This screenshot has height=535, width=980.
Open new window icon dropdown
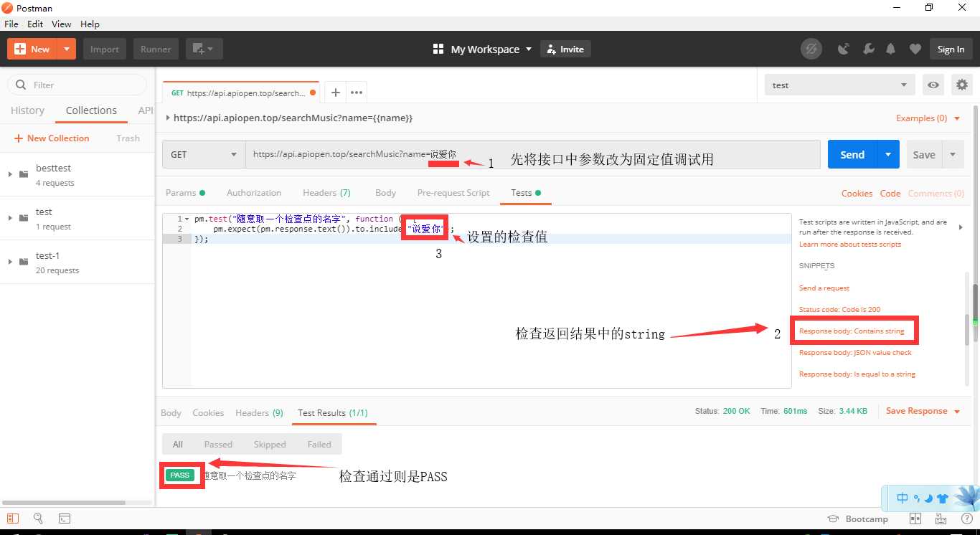pos(204,49)
